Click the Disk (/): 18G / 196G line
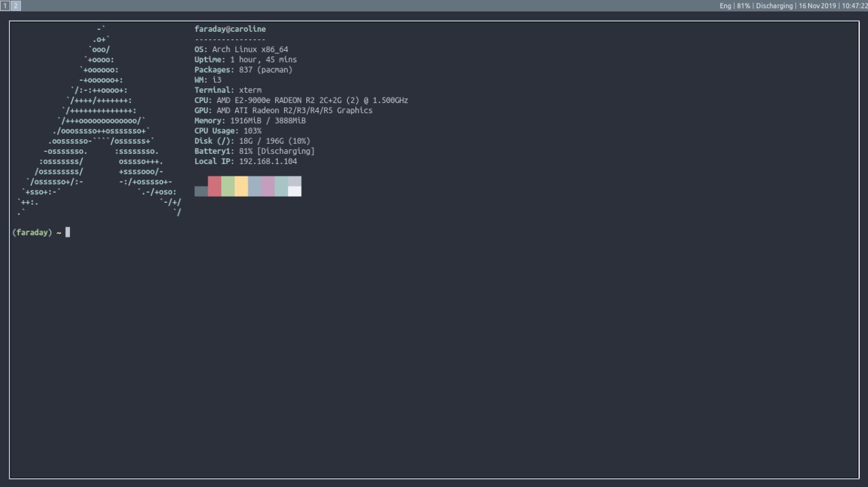The image size is (868, 487). tap(252, 141)
